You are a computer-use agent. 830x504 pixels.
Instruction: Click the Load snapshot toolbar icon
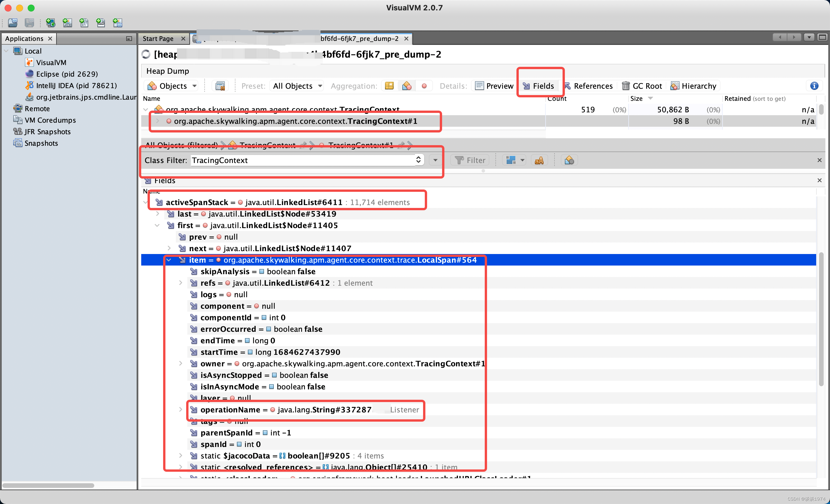[x=12, y=23]
